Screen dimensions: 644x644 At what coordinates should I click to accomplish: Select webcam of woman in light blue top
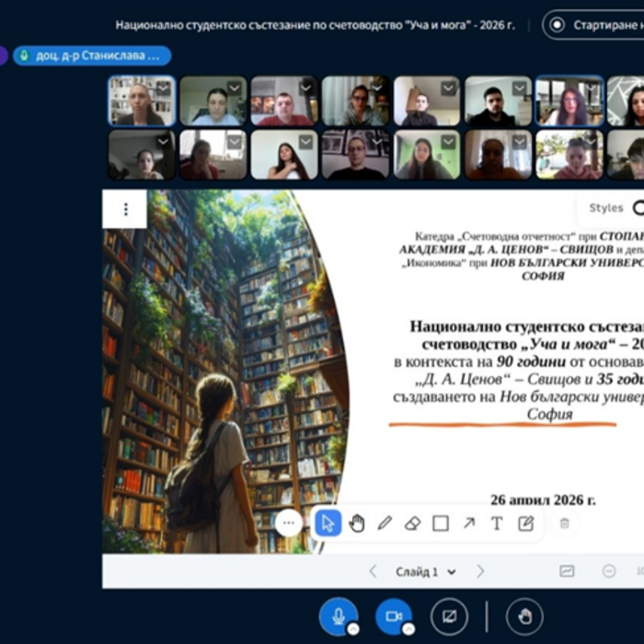click(x=213, y=100)
